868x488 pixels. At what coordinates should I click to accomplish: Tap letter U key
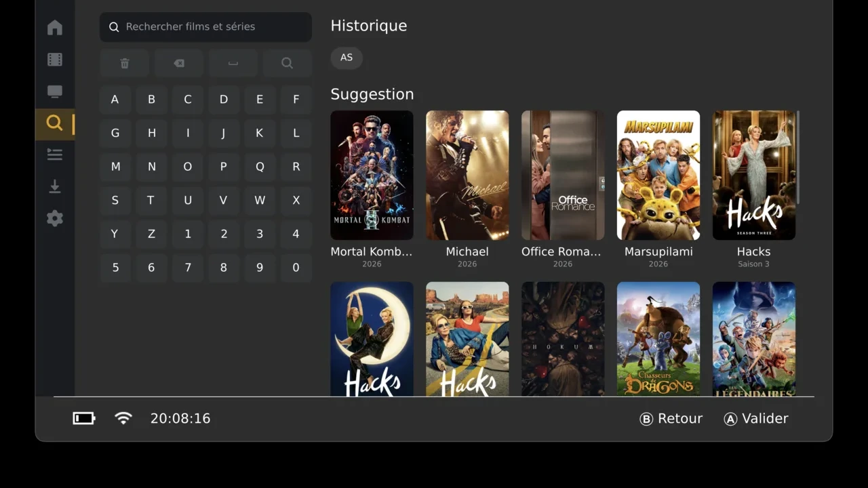click(x=188, y=201)
